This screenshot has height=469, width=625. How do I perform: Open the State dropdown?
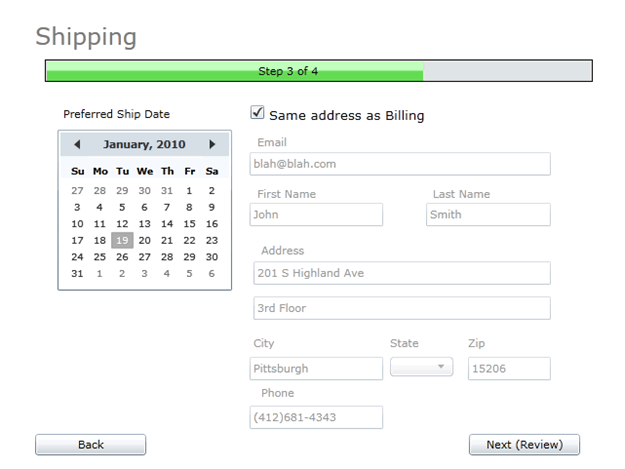(421, 367)
